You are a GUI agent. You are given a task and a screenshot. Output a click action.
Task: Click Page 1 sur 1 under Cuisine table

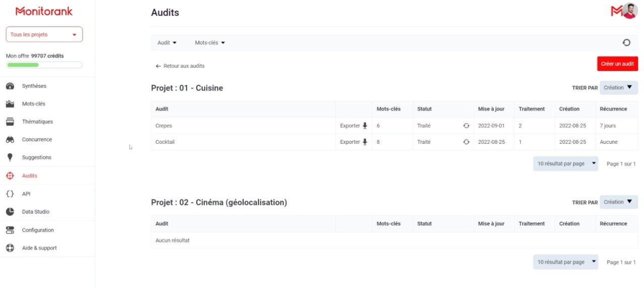[621, 164]
